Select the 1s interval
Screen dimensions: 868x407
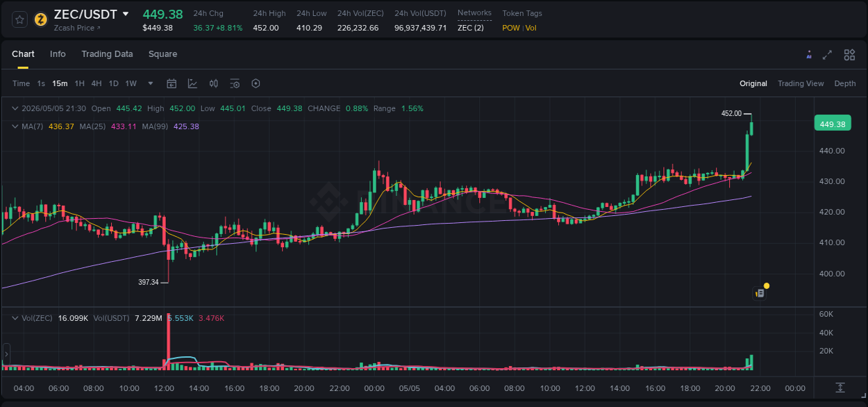pos(41,83)
